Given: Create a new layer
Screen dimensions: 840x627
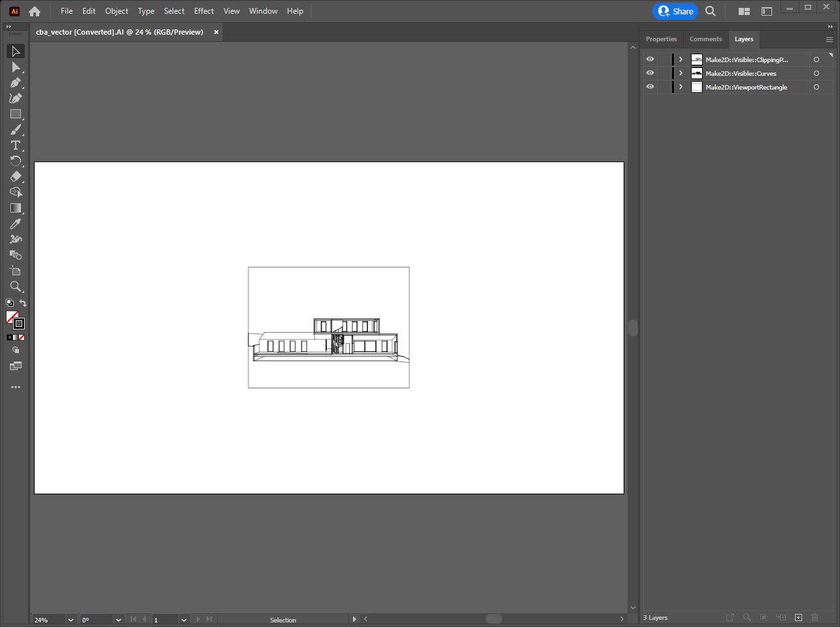Looking at the screenshot, I should pyautogui.click(x=798, y=617).
